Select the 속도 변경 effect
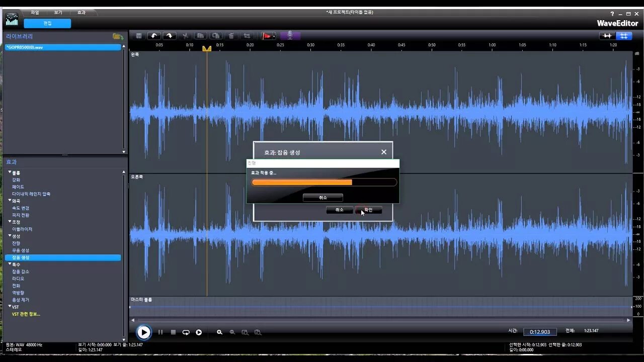This screenshot has height=362, width=644. point(21,208)
